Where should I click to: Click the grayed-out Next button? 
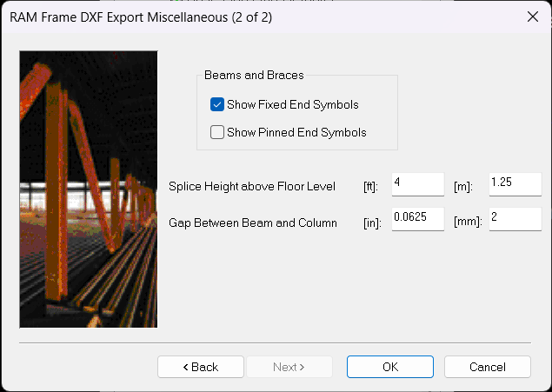289,367
